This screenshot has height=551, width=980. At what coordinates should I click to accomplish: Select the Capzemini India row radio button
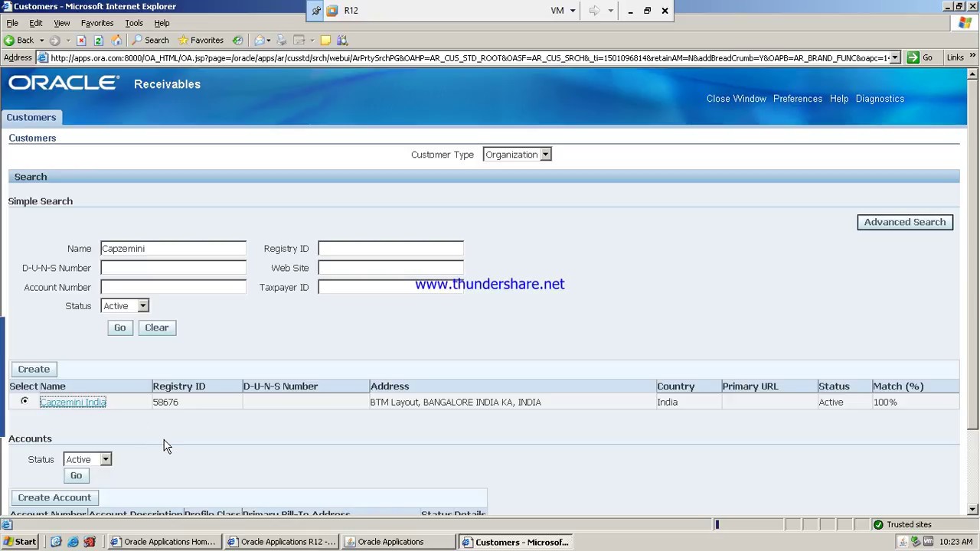(24, 401)
